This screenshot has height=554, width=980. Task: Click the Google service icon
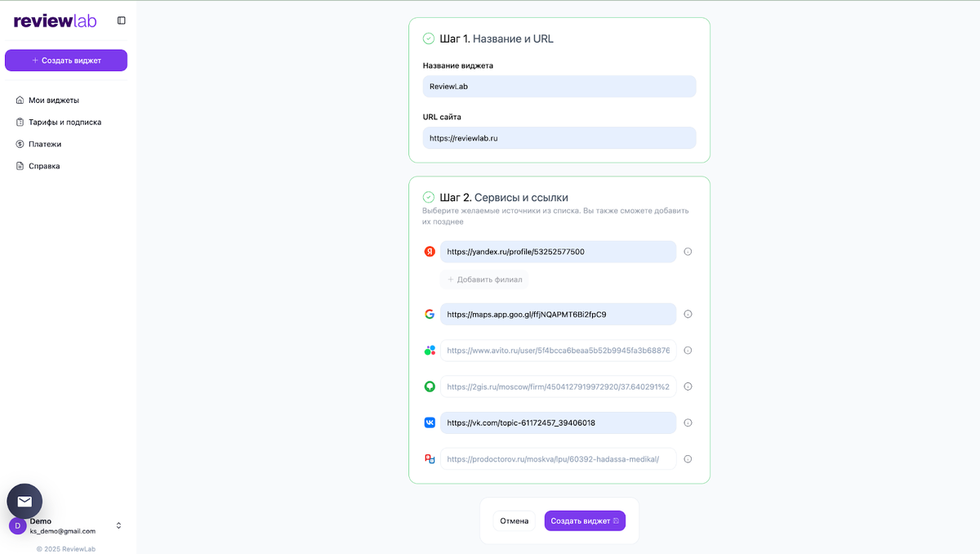(x=430, y=314)
